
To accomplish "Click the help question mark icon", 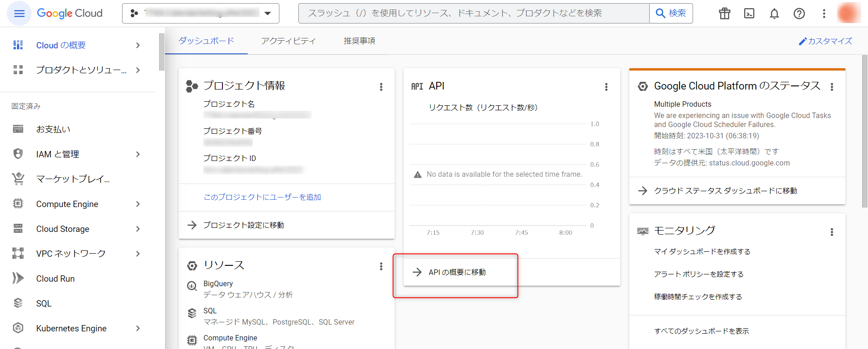I will (x=799, y=14).
